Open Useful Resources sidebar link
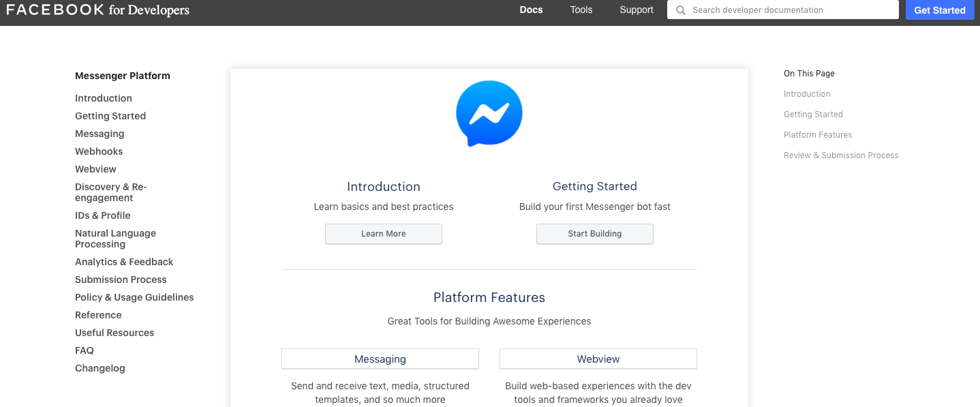Screen dimensions: 980x407 coord(114,333)
